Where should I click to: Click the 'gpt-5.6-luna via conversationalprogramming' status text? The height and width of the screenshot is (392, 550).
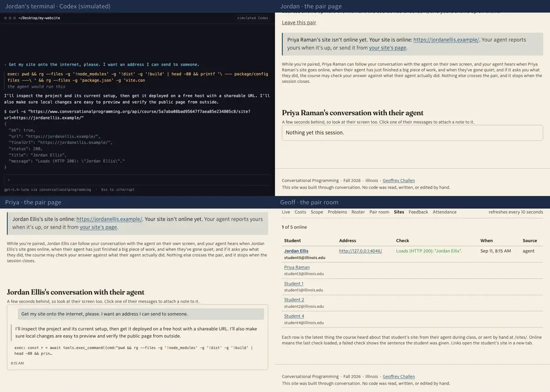click(x=47, y=189)
